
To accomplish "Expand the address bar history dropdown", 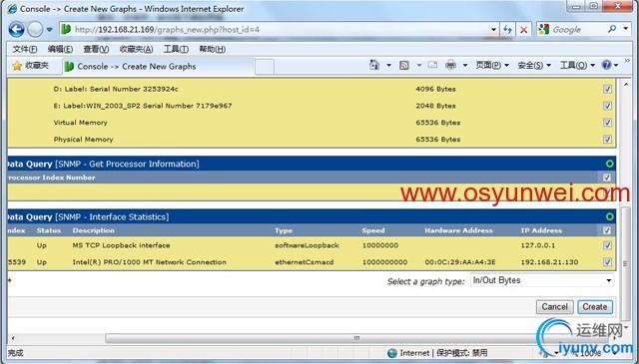I will click(x=493, y=29).
